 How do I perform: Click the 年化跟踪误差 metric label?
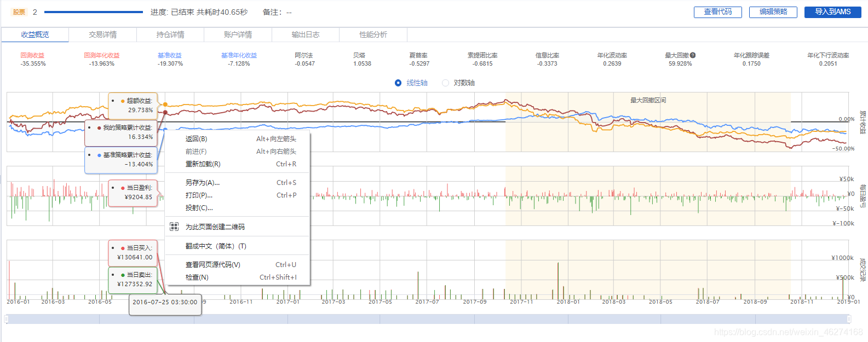pyautogui.click(x=751, y=55)
